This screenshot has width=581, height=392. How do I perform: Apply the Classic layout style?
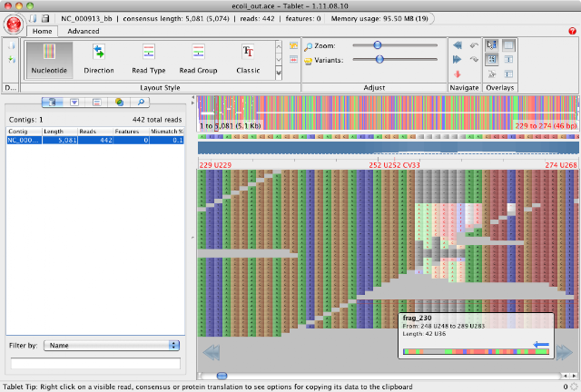coord(248,60)
